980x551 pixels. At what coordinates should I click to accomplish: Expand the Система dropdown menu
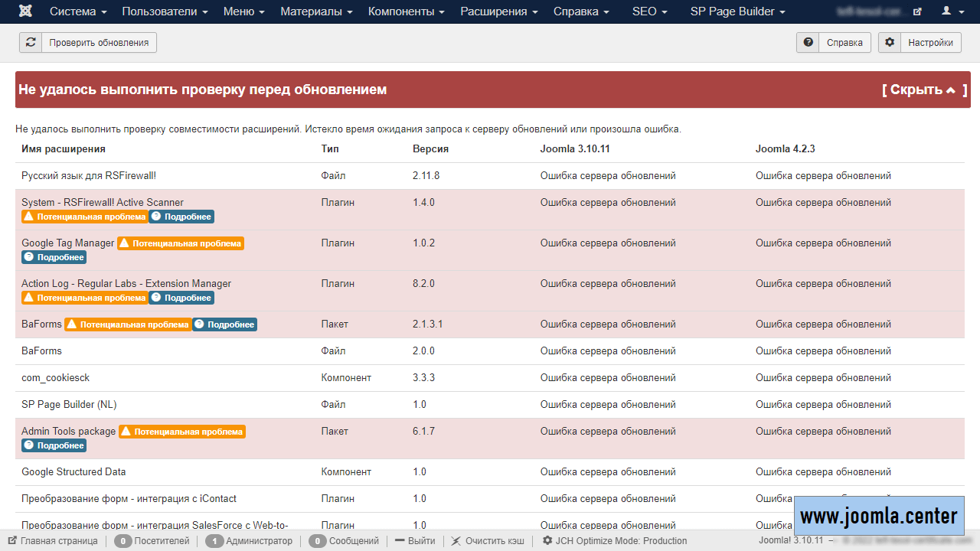[x=78, y=11]
